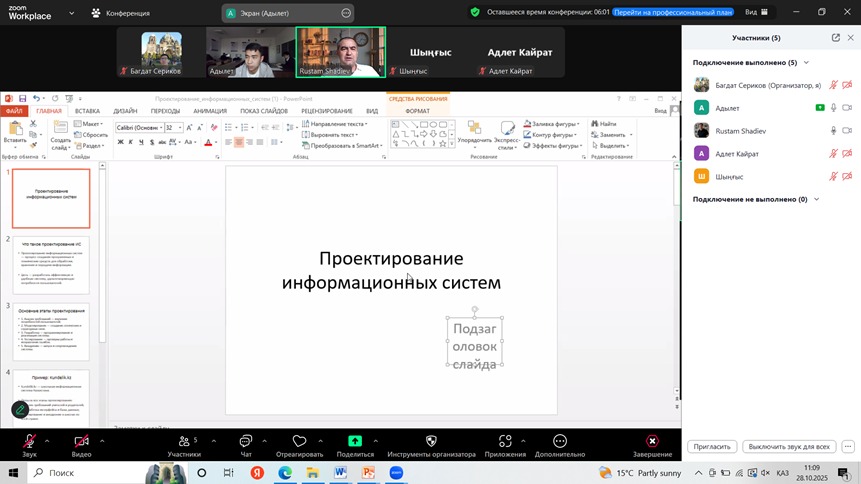
Task: Collapse the Подключение выполнено (5) section
Action: tap(807, 62)
